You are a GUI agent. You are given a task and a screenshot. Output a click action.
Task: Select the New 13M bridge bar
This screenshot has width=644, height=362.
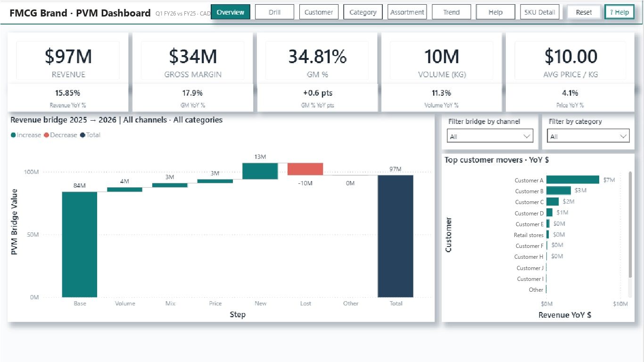pyautogui.click(x=260, y=171)
